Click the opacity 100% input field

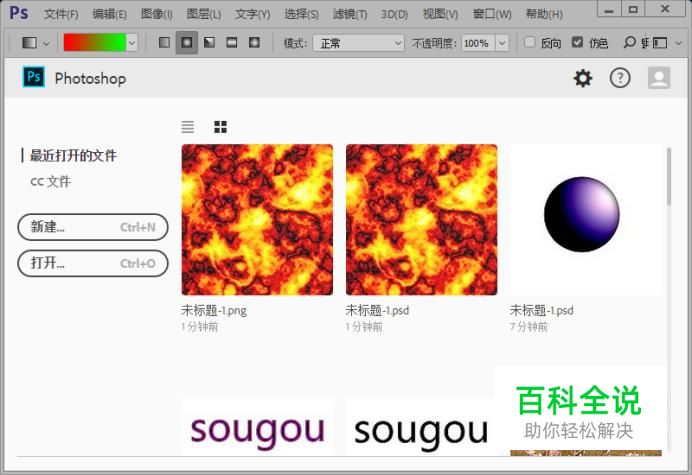click(478, 43)
